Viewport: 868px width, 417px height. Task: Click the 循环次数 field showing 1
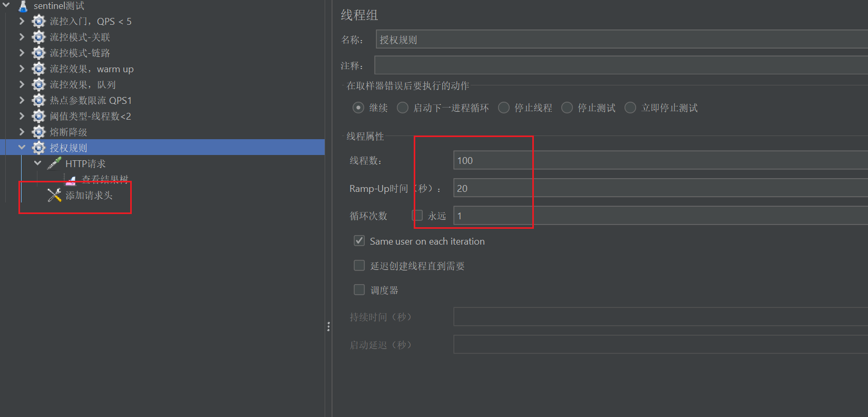[661, 216]
